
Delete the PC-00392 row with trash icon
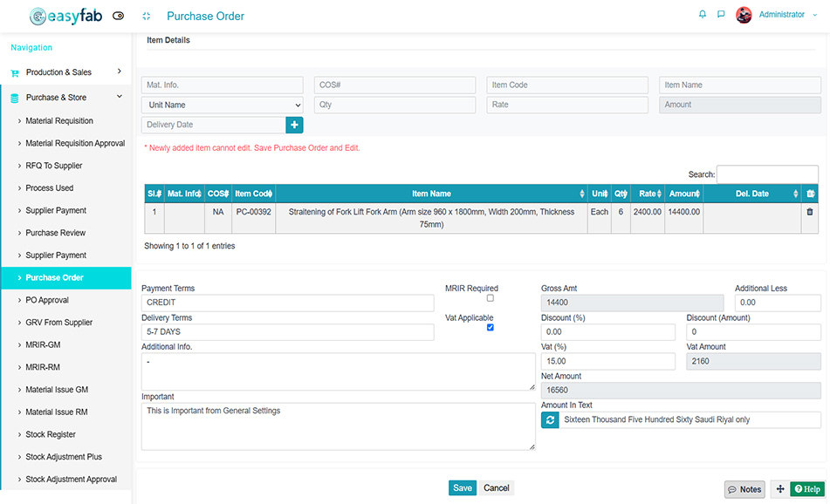810,212
